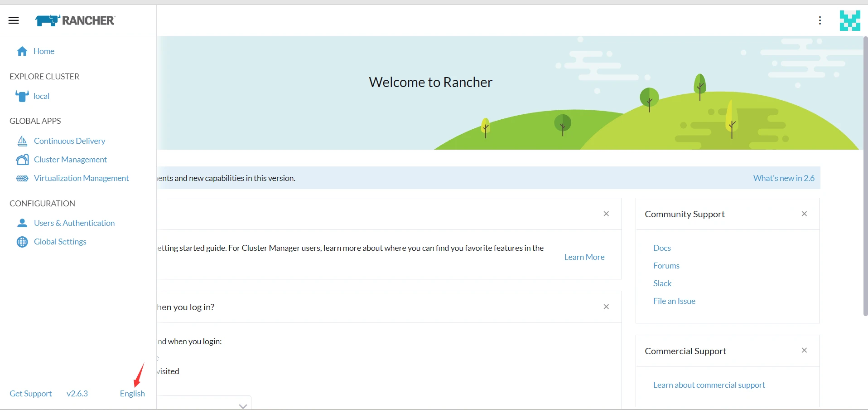Open the English language selector

point(132,394)
